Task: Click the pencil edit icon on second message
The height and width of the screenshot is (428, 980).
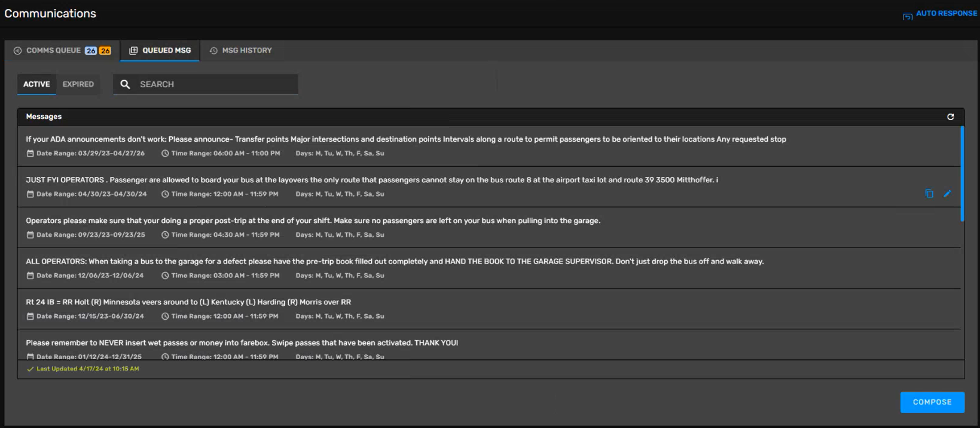Action: [x=947, y=194]
